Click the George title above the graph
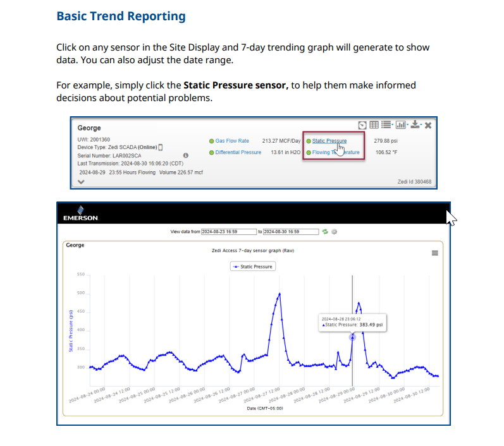The width and height of the screenshot is (504, 446). (75, 245)
